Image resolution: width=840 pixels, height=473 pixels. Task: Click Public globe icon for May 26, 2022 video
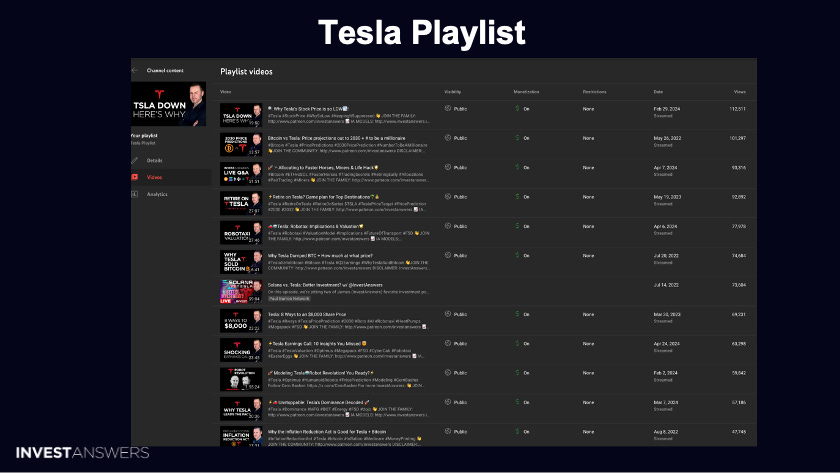coord(448,138)
